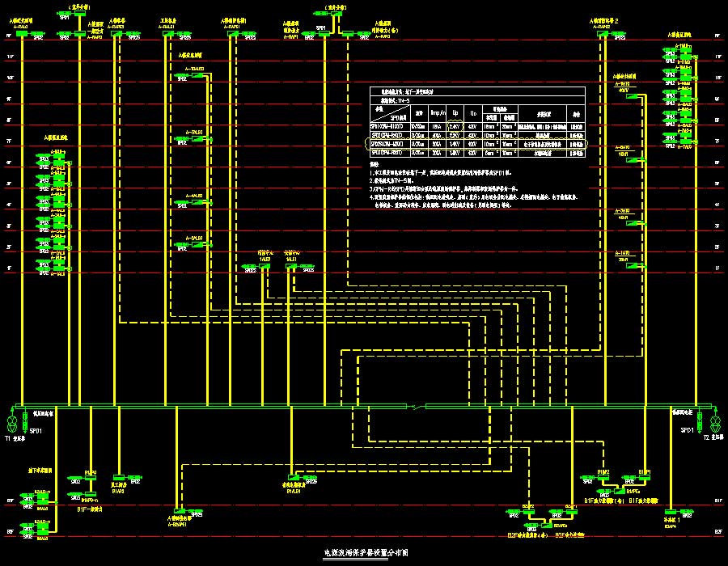This screenshot has width=728, height=566.
Task: Click the "B1F" general power label text
Action: click(90, 509)
